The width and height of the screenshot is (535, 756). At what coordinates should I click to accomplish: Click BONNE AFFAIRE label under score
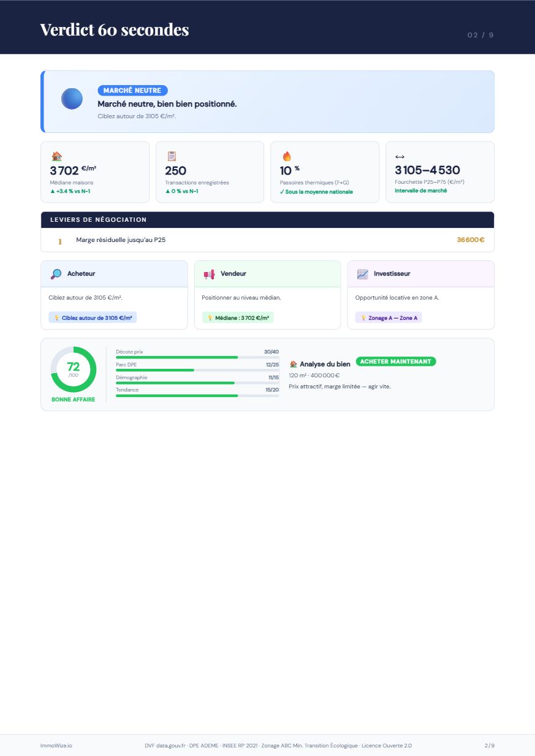coord(73,399)
